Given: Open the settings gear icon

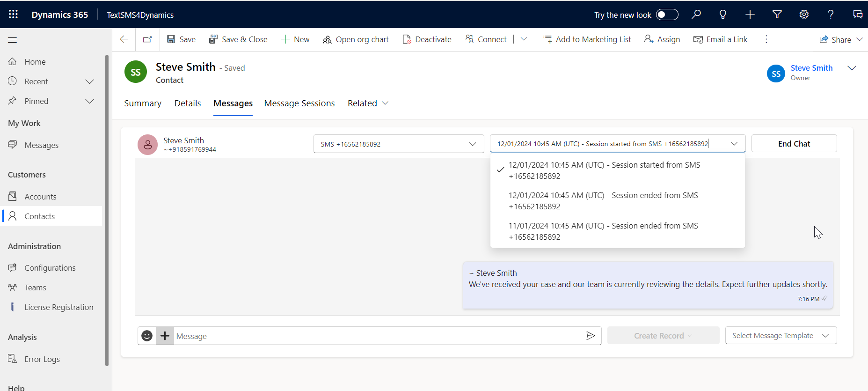Looking at the screenshot, I should coord(804,15).
